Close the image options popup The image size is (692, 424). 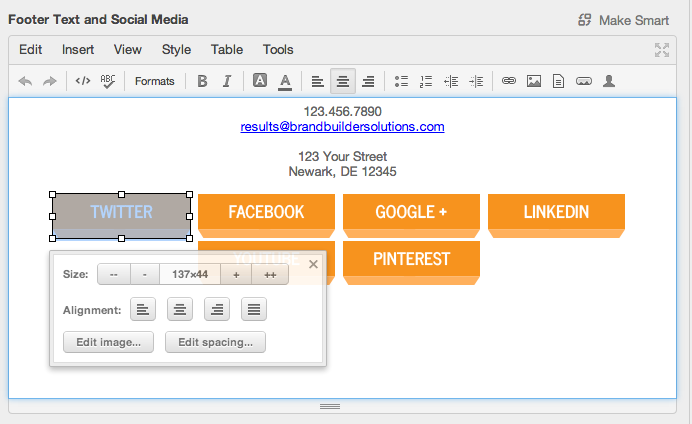click(x=313, y=264)
